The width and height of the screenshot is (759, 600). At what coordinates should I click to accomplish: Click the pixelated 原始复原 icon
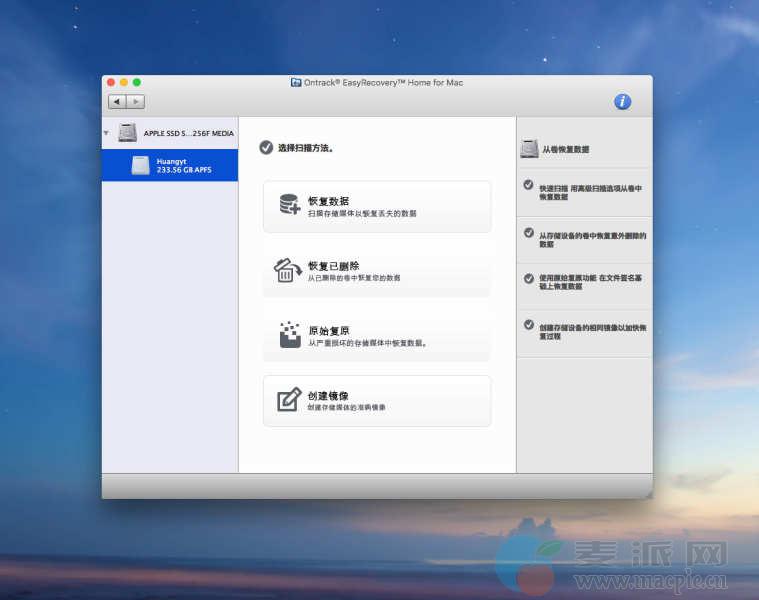point(289,335)
